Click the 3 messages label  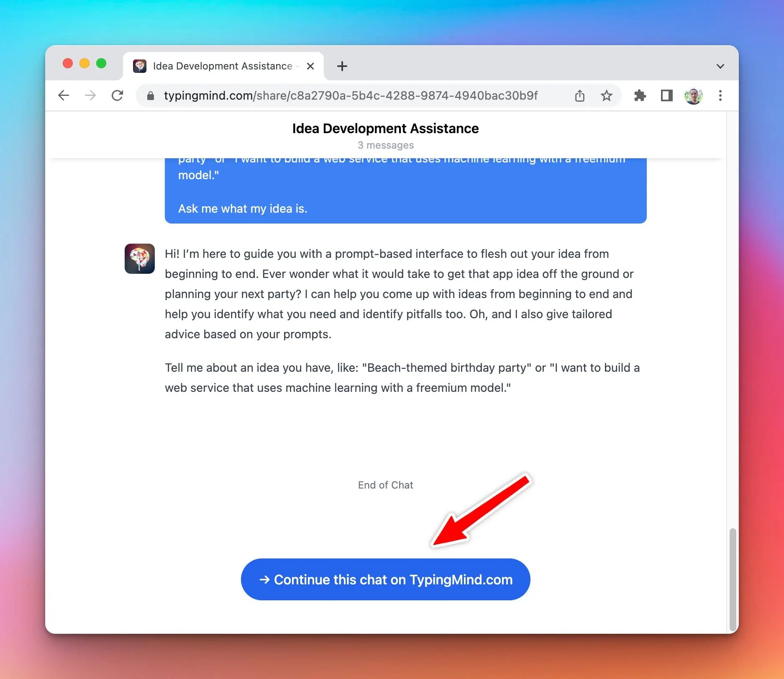[386, 145]
